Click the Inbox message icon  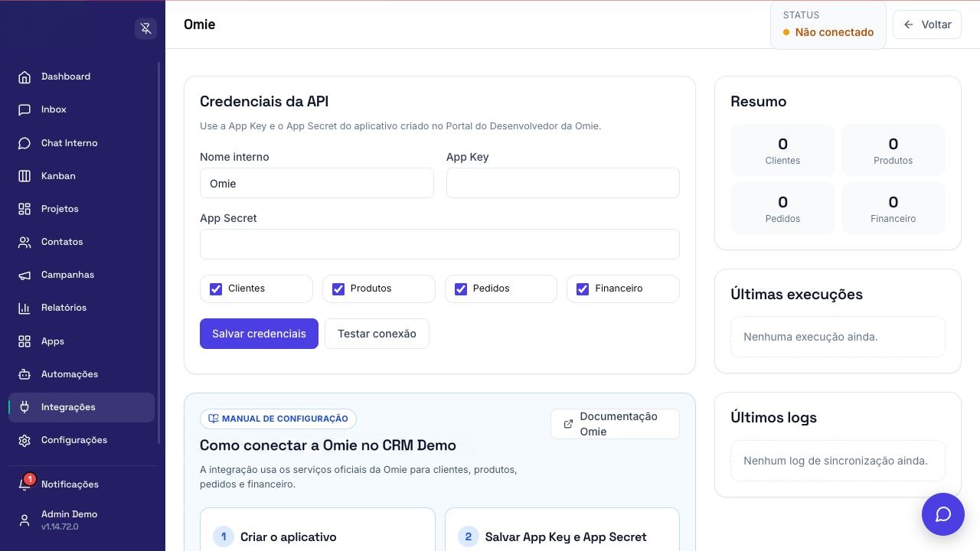24,109
